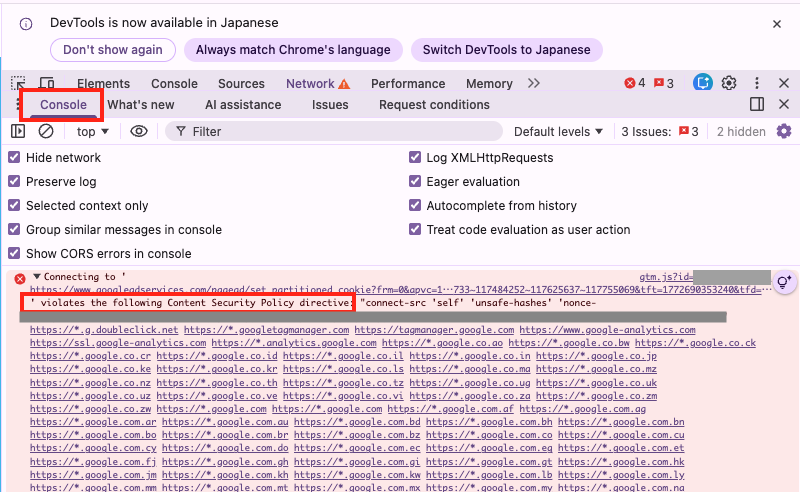Disable the Preserve log option
The image size is (800, 492).
[x=14, y=181]
